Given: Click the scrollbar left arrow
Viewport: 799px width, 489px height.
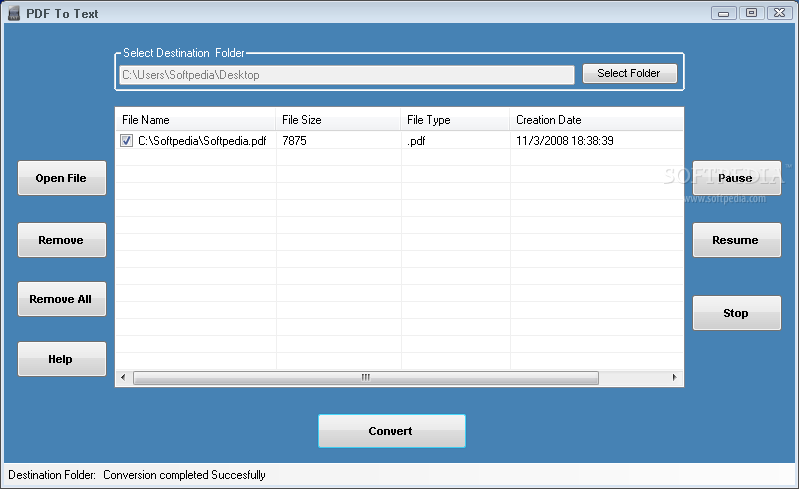Looking at the screenshot, I should [123, 377].
